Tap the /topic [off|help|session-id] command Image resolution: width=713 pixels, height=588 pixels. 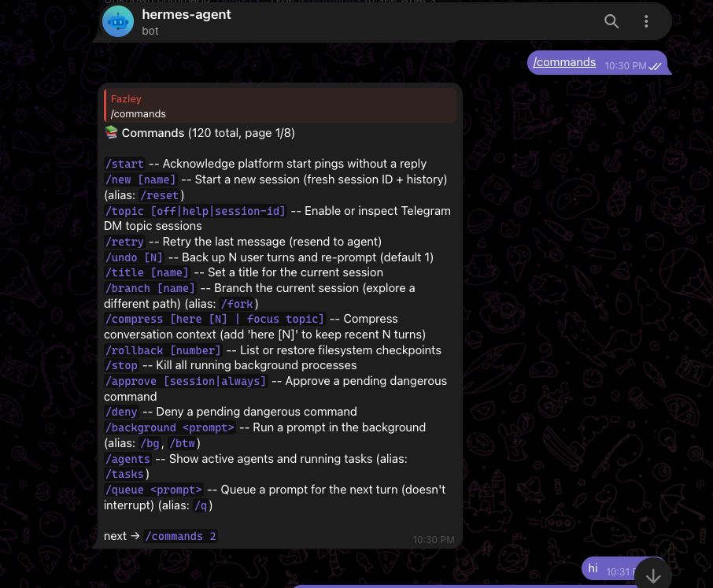pyautogui.click(x=195, y=211)
